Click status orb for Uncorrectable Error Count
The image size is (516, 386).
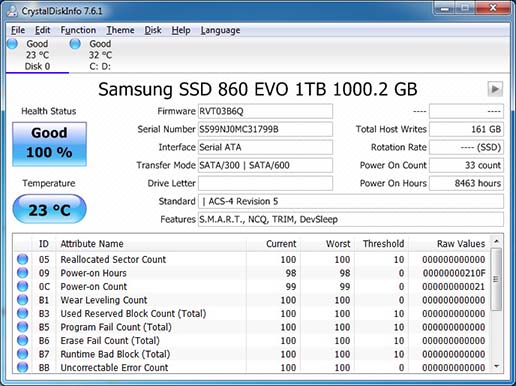23,367
